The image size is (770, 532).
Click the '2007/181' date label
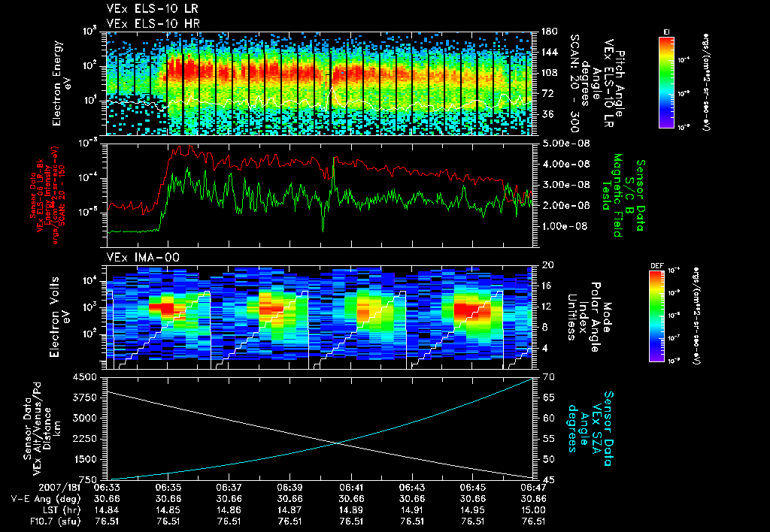[x=59, y=488]
